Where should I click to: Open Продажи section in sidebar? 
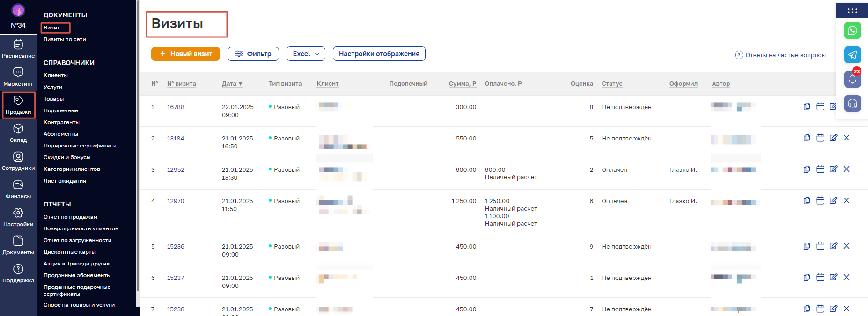click(x=18, y=105)
